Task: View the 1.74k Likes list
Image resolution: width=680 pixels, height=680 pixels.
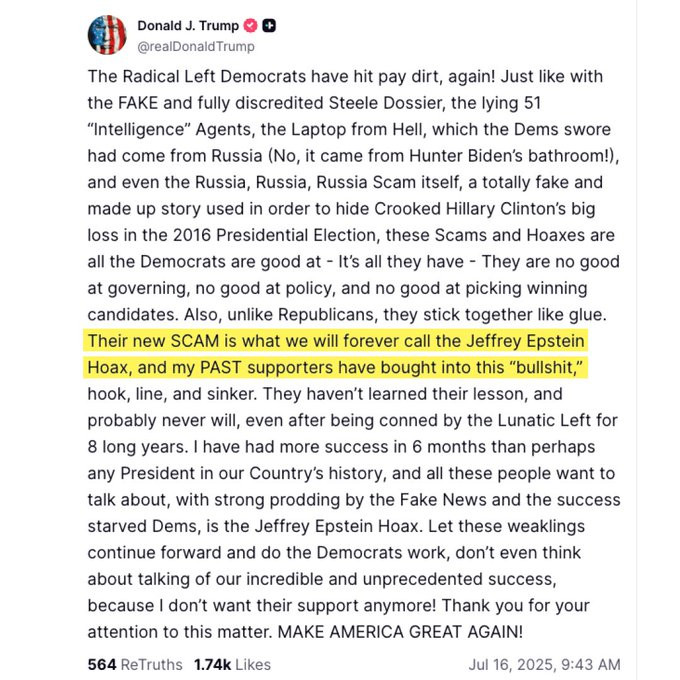Action: 232,664
